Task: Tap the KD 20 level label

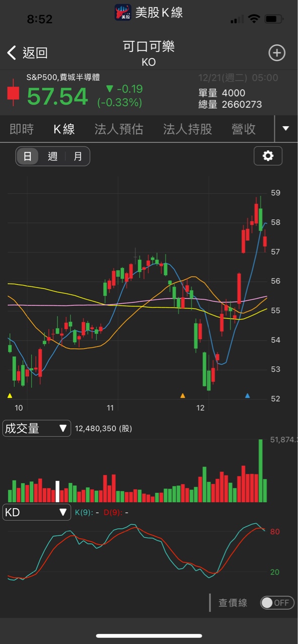Action: [275, 572]
